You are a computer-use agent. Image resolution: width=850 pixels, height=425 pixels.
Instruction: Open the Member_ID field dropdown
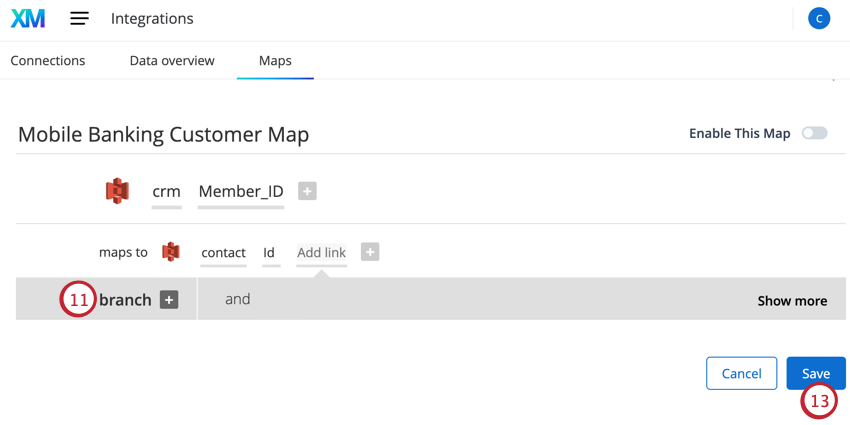(x=241, y=192)
